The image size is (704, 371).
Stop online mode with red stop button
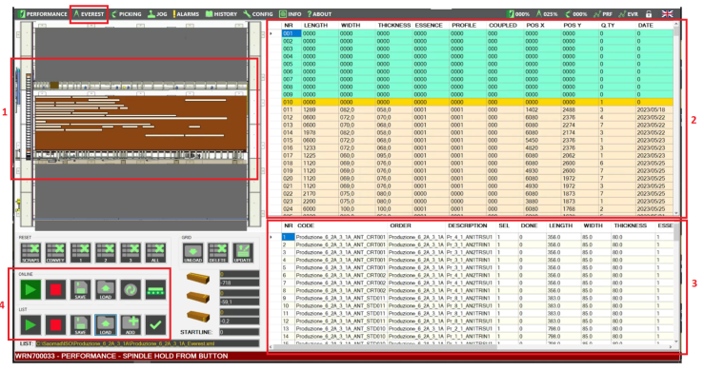click(x=56, y=290)
